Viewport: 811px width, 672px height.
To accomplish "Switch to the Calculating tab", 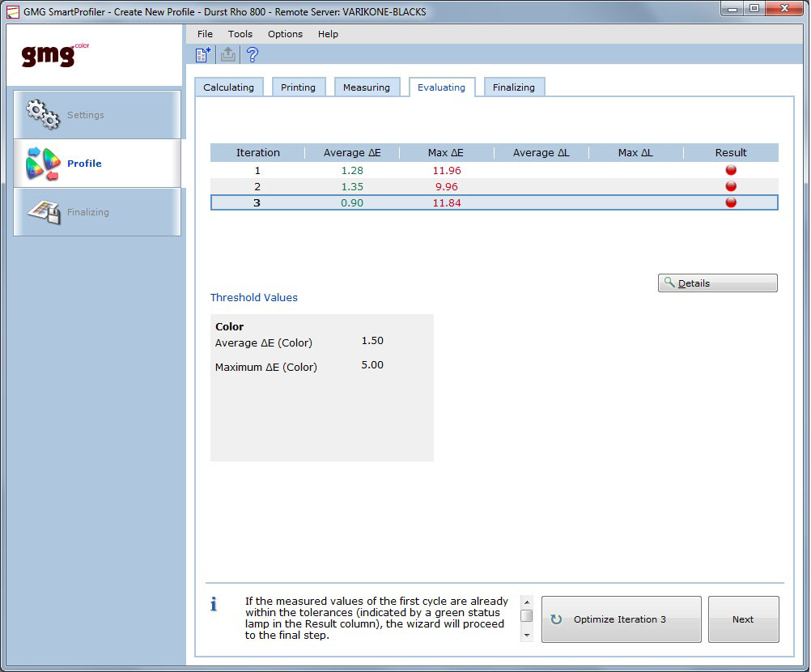I will pos(228,87).
